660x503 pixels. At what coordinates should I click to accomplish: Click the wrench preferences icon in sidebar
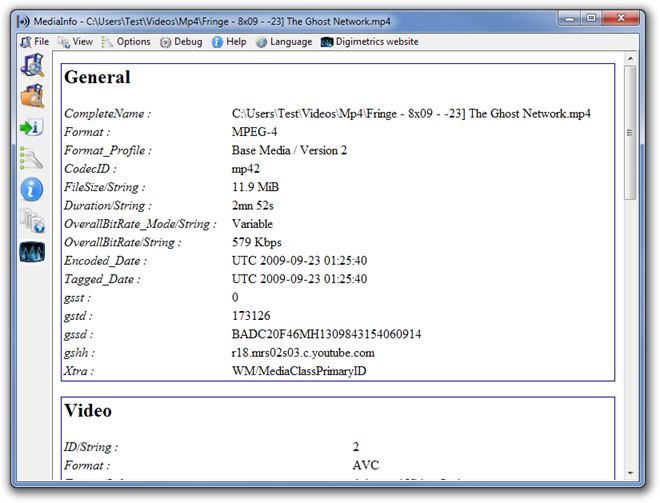pyautogui.click(x=32, y=158)
